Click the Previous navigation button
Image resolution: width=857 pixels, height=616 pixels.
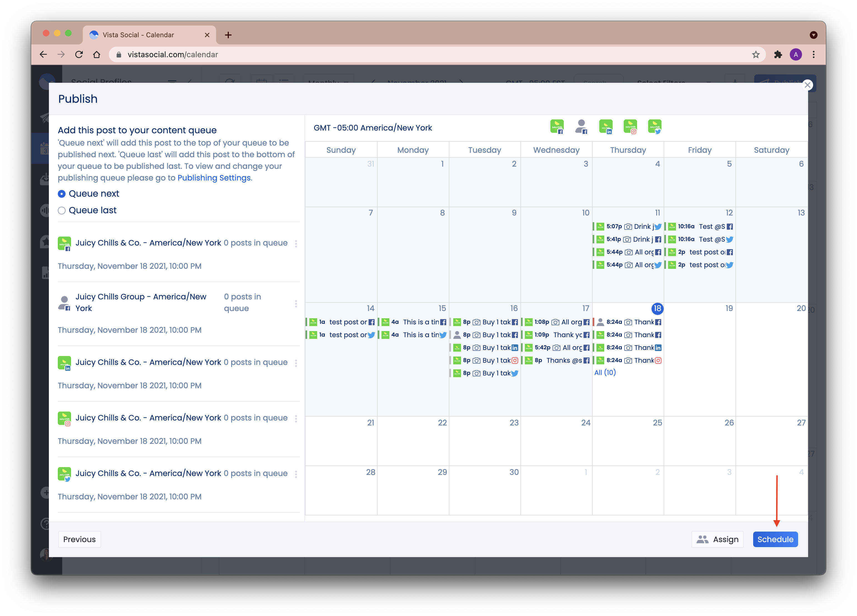[x=79, y=539]
